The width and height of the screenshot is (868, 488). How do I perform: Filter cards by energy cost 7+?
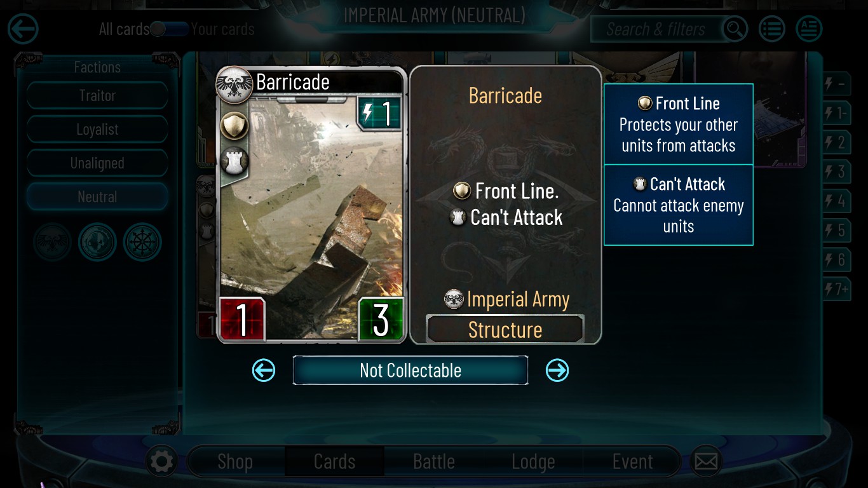[836, 290]
